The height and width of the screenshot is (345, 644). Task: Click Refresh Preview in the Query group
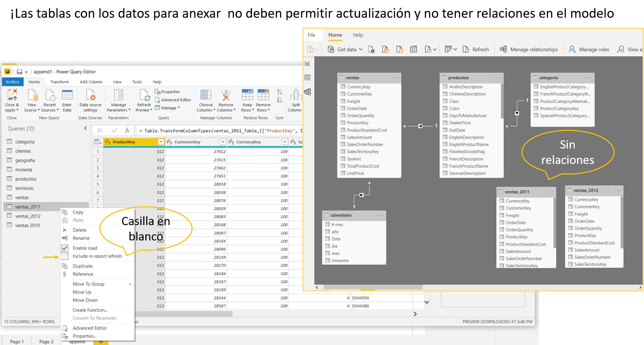[143, 101]
